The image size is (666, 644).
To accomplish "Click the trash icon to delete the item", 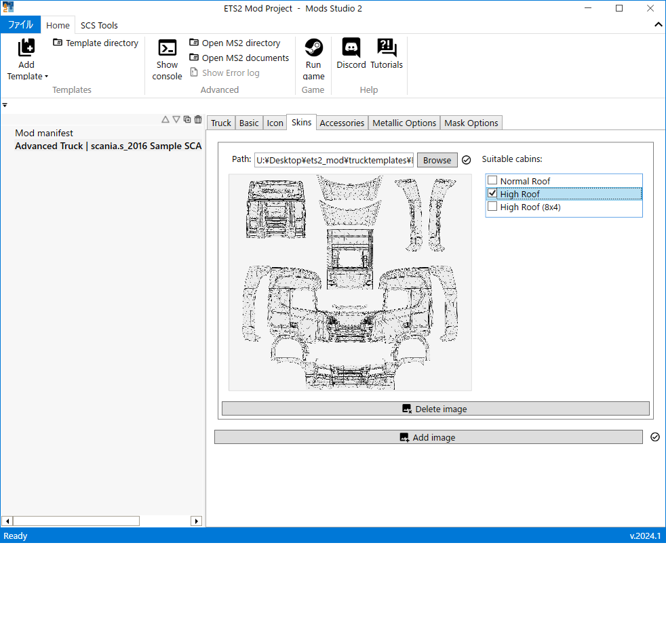I will point(198,119).
